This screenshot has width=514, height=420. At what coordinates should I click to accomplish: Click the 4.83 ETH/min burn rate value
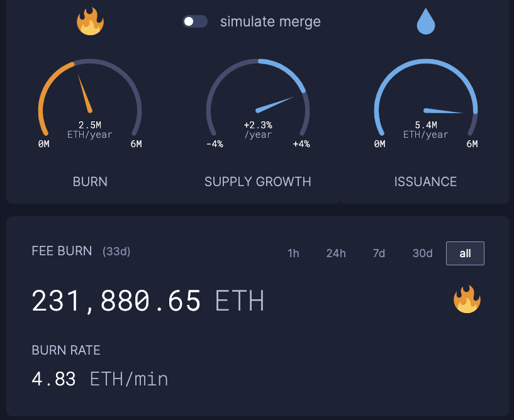[x=99, y=379]
